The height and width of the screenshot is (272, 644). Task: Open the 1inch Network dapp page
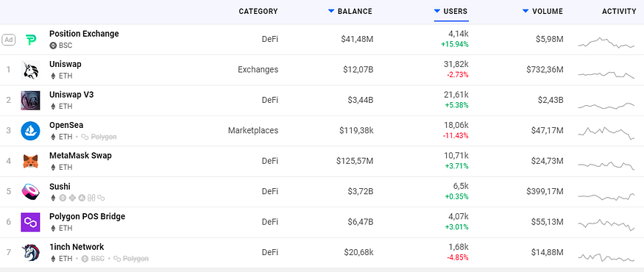pos(77,246)
